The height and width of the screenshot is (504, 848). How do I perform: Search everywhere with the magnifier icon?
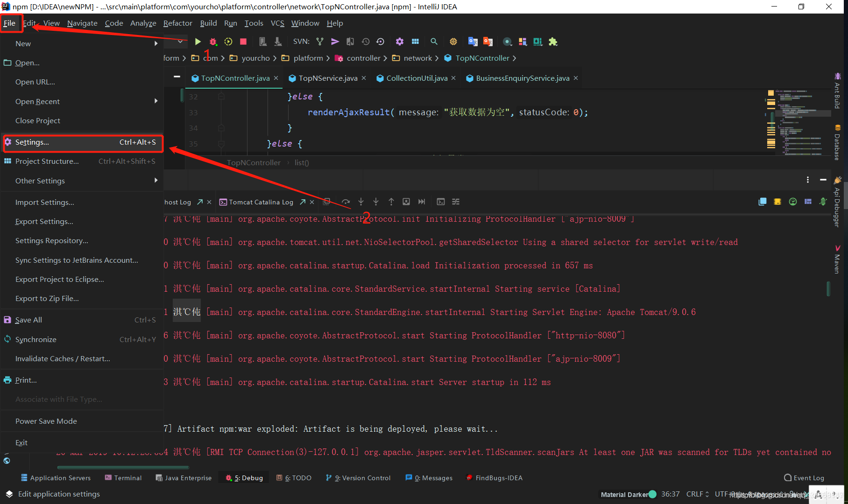coord(434,42)
